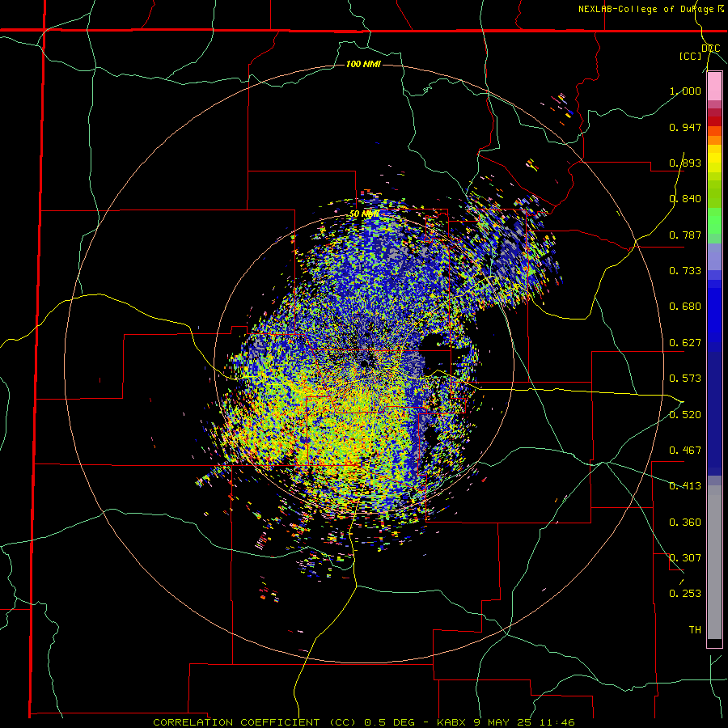Pick the large gray legend color band
Viewport: 728px width, 728px height.
pyautogui.click(x=714, y=562)
